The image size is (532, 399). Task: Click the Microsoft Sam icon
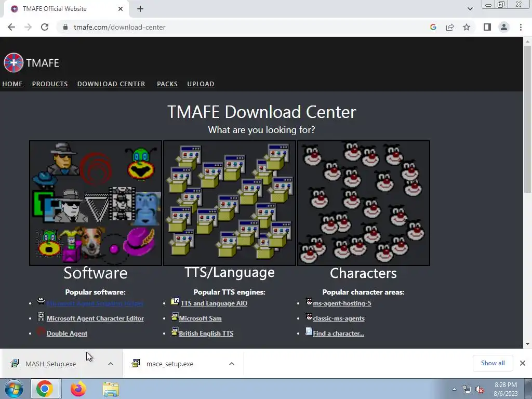[175, 316]
